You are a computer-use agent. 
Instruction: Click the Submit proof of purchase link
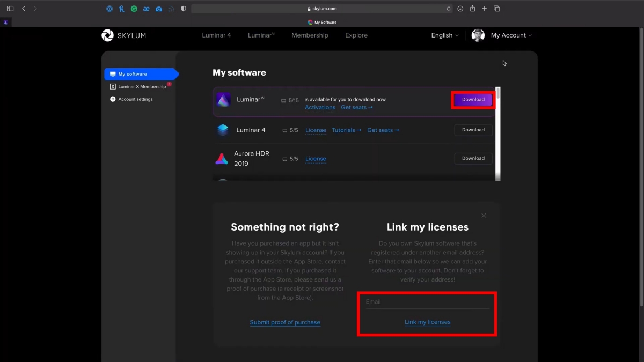[285, 322]
